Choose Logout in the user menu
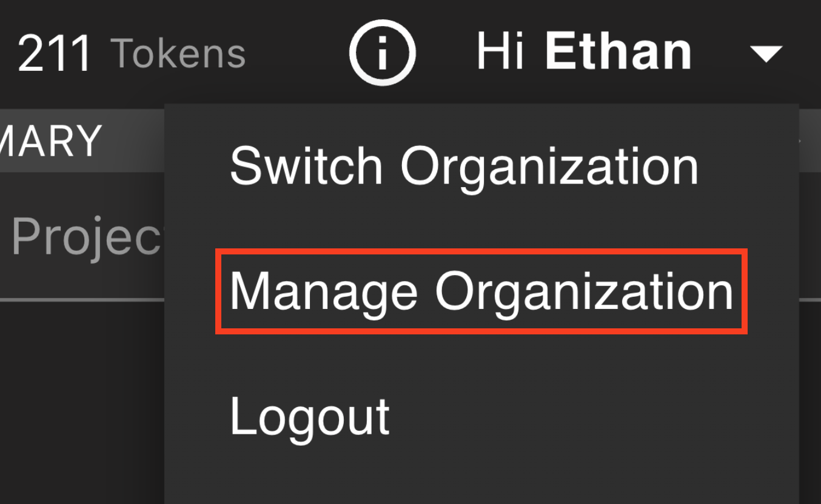 click(310, 417)
